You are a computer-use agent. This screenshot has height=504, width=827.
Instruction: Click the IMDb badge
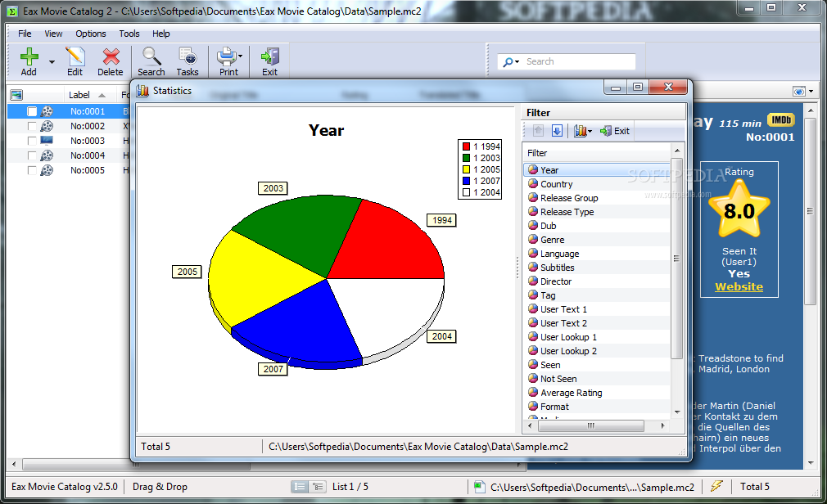pos(781,119)
